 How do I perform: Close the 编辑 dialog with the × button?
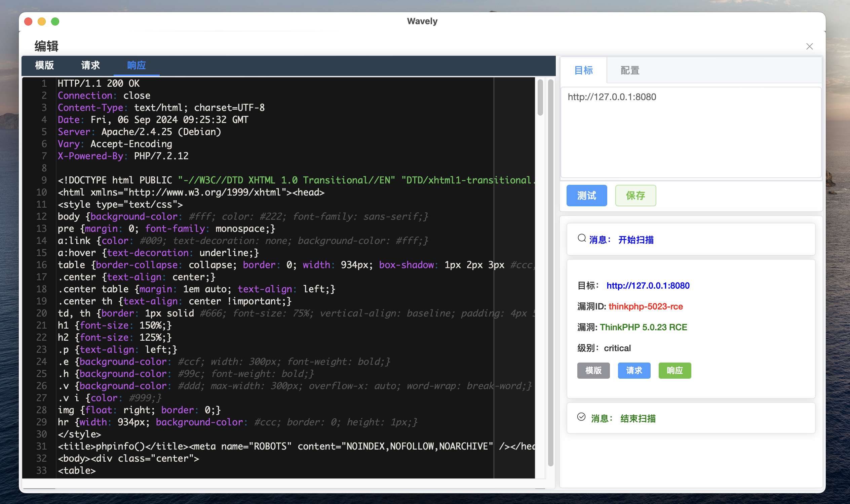tap(810, 46)
